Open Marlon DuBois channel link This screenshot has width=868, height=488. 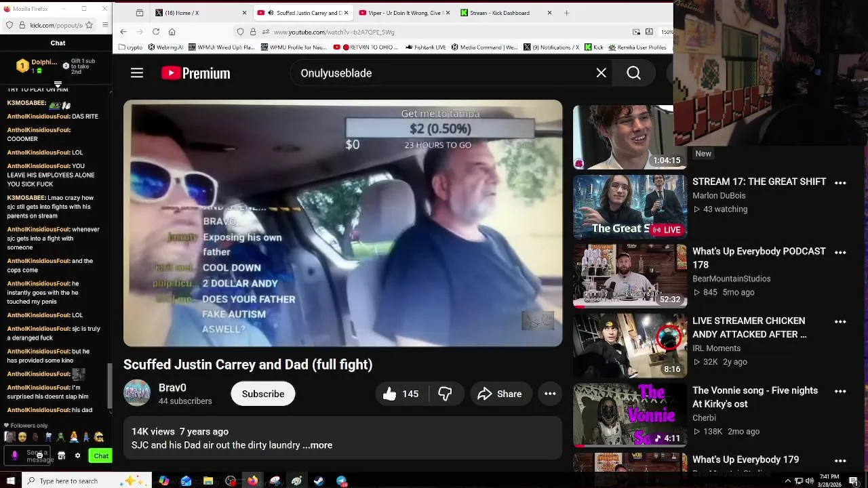(719, 196)
